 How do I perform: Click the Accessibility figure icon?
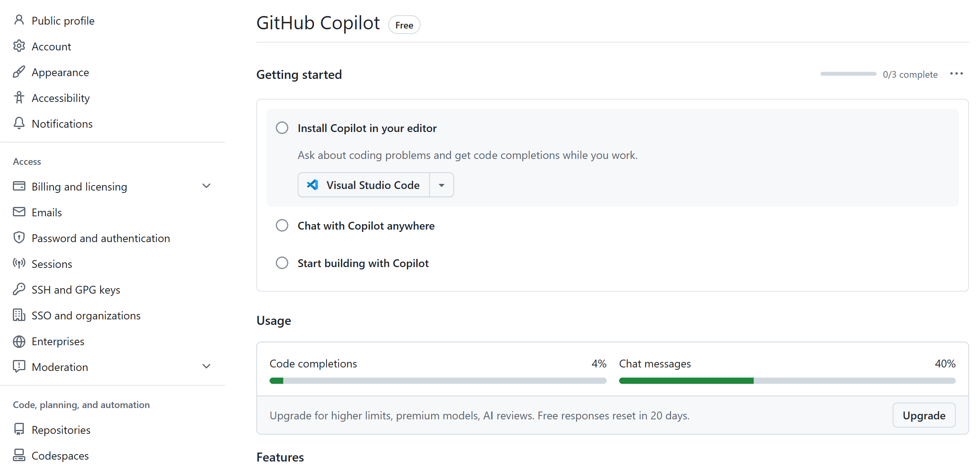pyautogui.click(x=19, y=98)
